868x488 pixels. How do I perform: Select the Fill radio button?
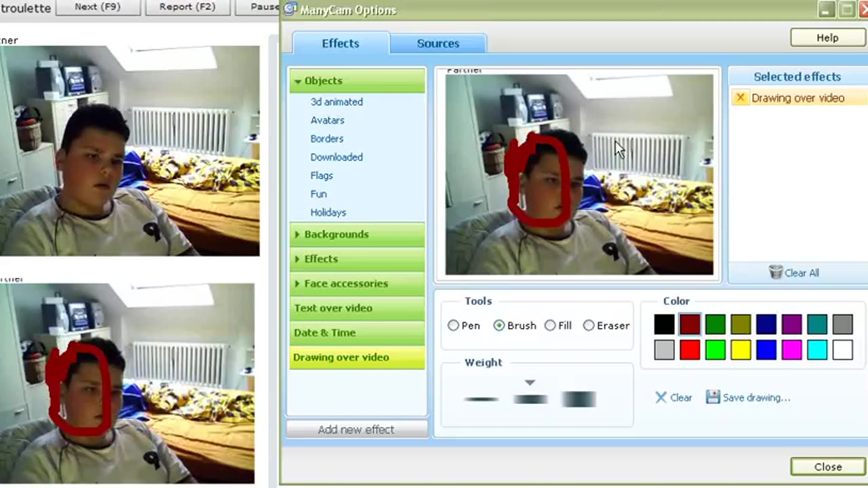point(550,325)
